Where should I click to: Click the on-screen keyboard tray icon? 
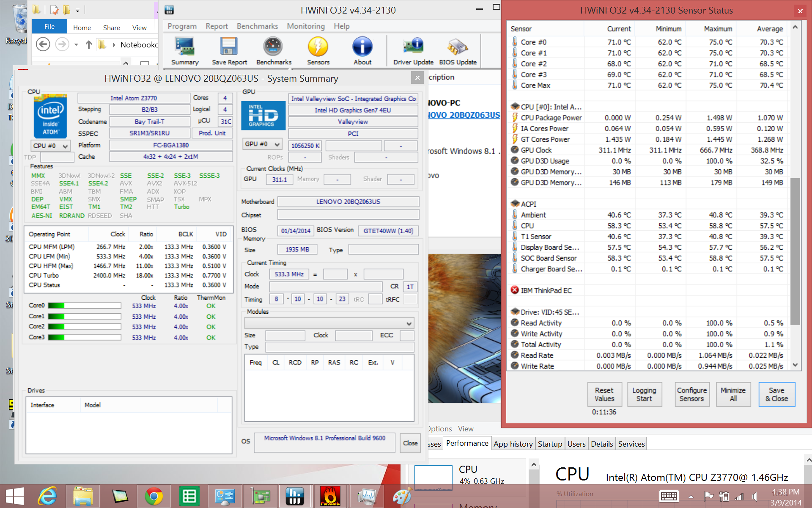669,496
